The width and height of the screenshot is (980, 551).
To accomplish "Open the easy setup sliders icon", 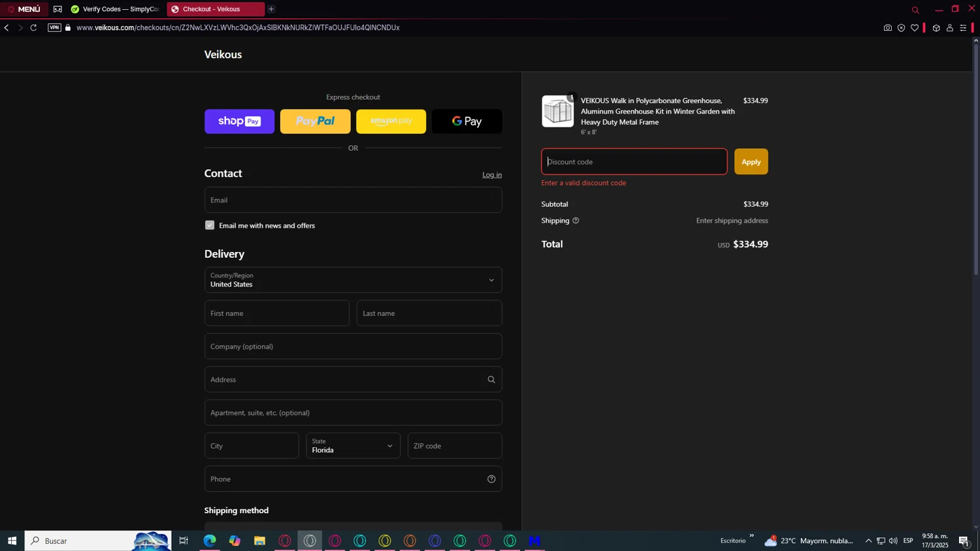I will click(x=963, y=28).
